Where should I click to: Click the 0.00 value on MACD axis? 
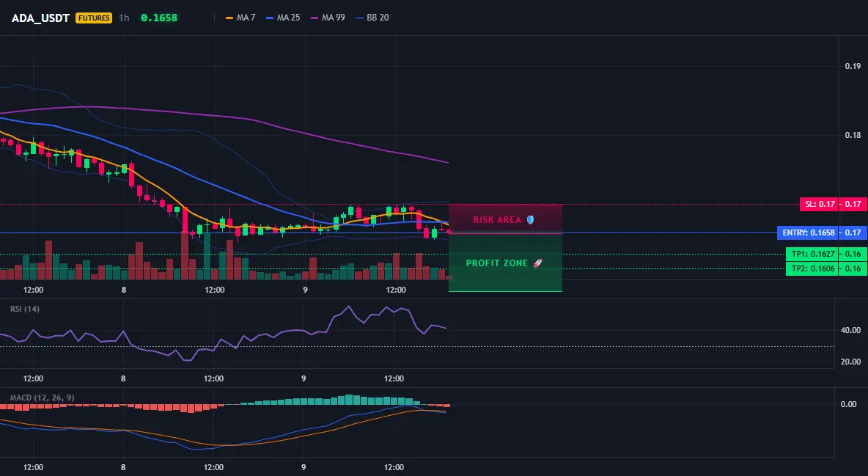click(x=849, y=405)
